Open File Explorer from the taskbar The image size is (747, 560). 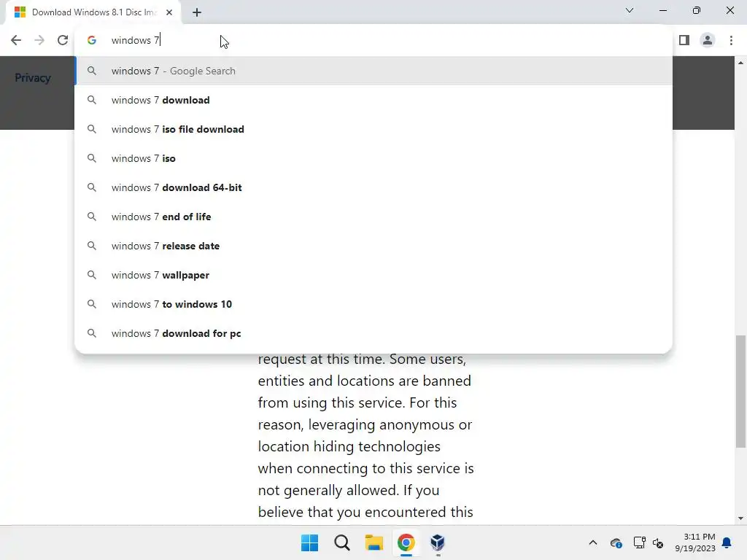374,542
